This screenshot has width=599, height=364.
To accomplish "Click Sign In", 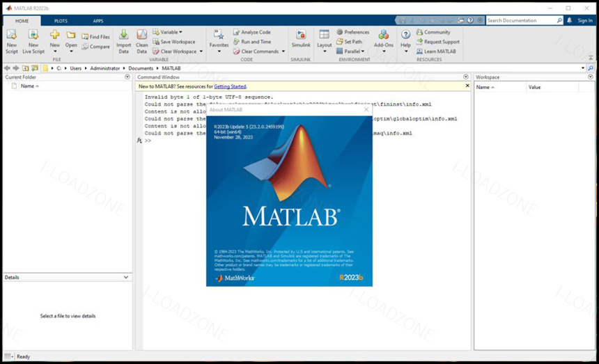I will click(585, 21).
